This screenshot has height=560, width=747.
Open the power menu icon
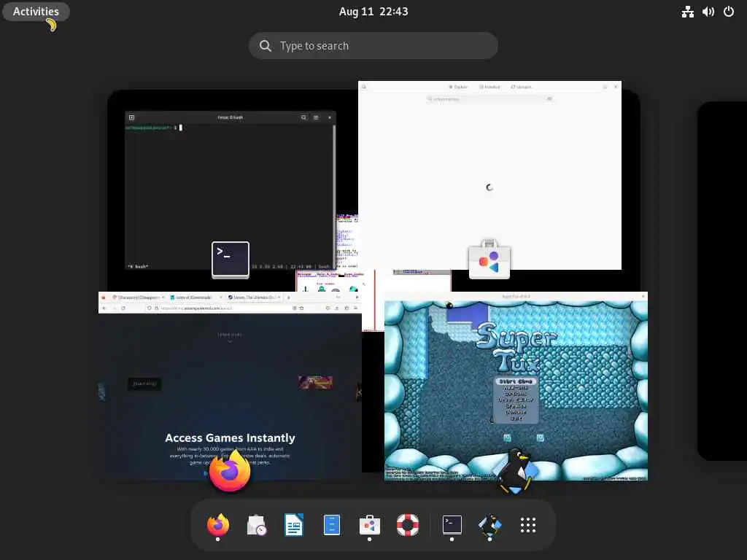coord(729,12)
